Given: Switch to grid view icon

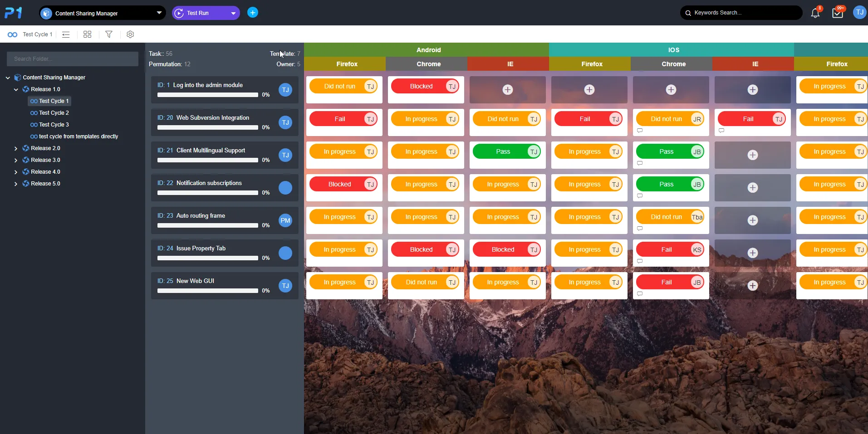Looking at the screenshot, I should (x=88, y=34).
